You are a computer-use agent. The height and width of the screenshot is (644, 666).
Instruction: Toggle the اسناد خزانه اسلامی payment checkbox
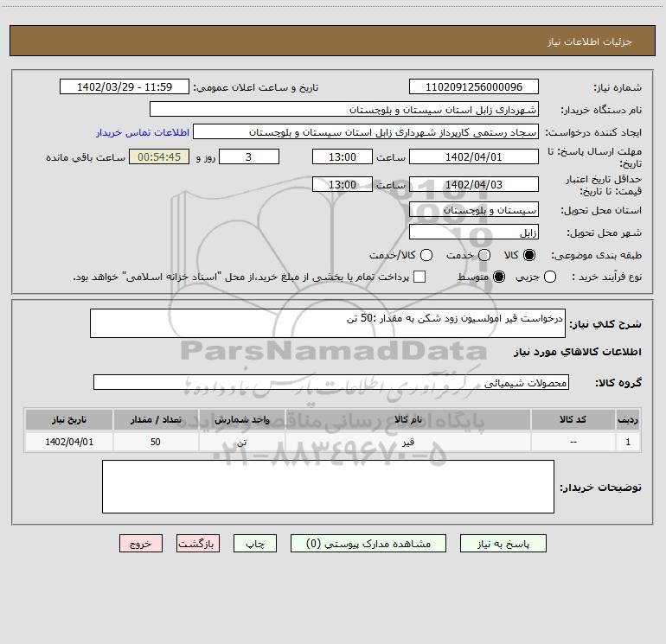[419, 277]
